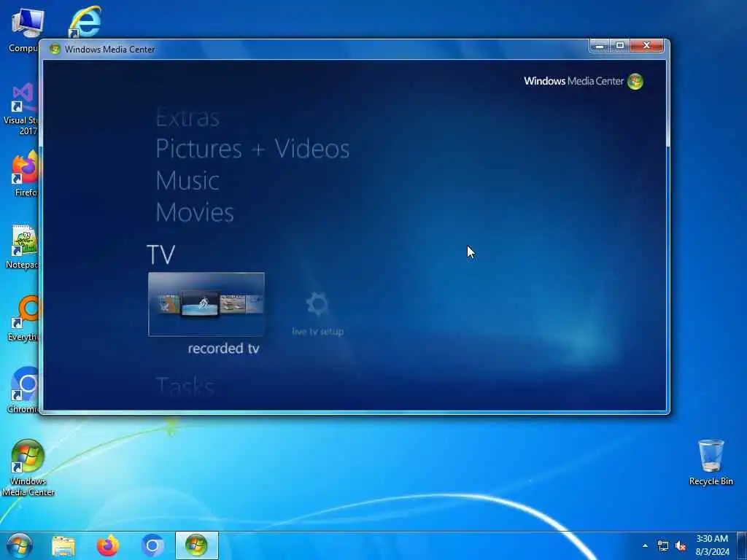Open the taskbar clock and date
The width and height of the screenshot is (747, 560).
click(712, 545)
